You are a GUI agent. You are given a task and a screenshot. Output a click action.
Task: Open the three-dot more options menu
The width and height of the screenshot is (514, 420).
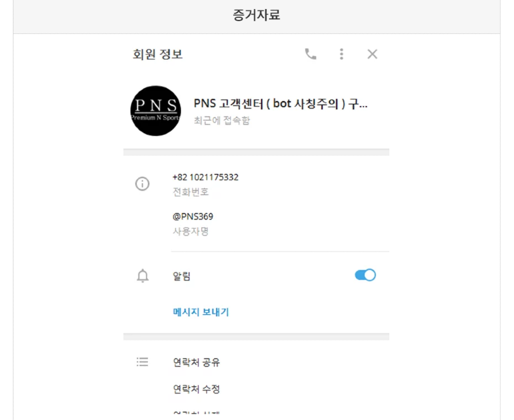pyautogui.click(x=341, y=55)
